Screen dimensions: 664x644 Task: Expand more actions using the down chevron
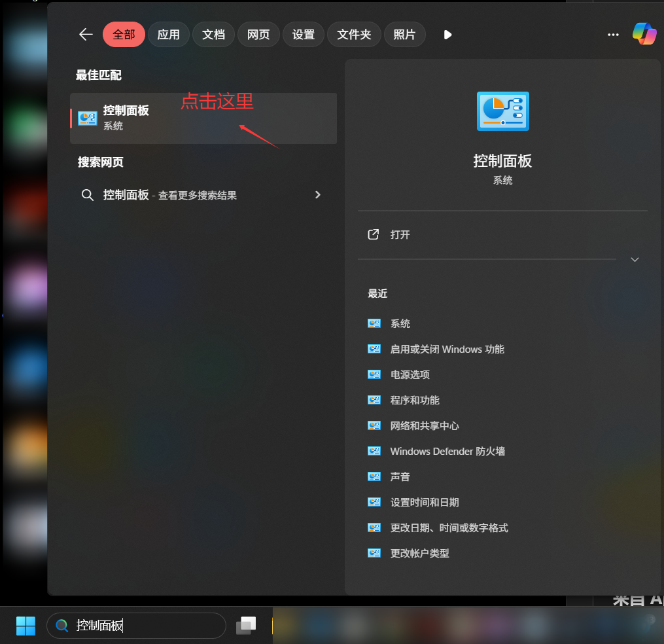634,260
